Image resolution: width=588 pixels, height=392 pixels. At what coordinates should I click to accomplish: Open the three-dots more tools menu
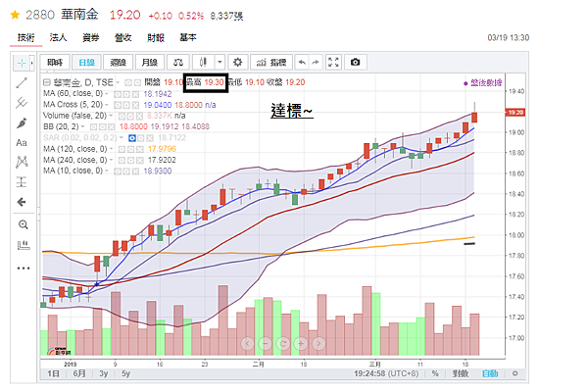(24, 269)
